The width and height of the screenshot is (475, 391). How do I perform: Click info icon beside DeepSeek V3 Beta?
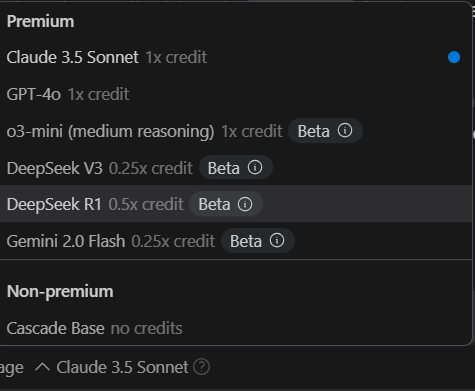255,167
